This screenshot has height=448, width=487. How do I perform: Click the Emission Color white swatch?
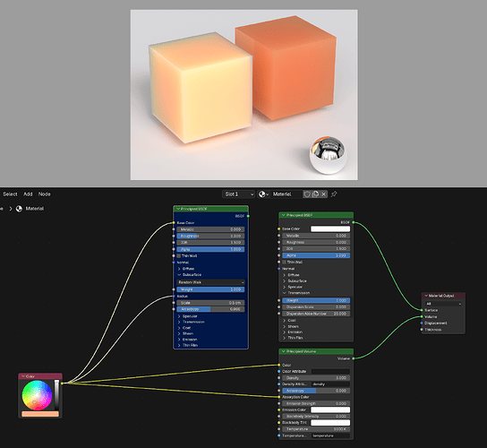[330, 409]
